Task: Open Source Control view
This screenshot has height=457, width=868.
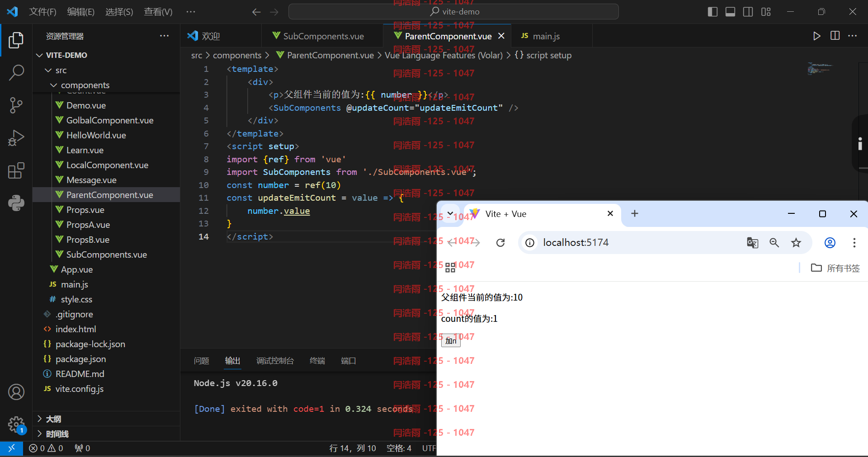Action: click(16, 105)
